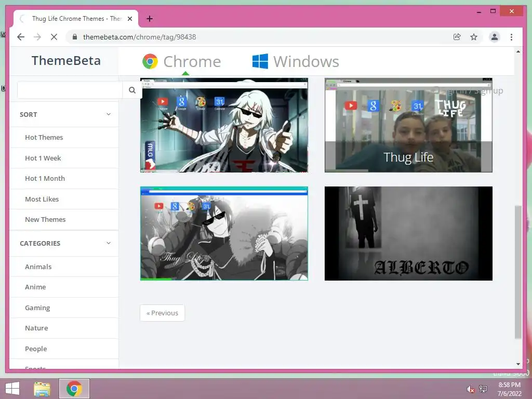Image resolution: width=532 pixels, height=399 pixels.
Task: Bookmark this page with the star icon
Action: [x=474, y=37]
